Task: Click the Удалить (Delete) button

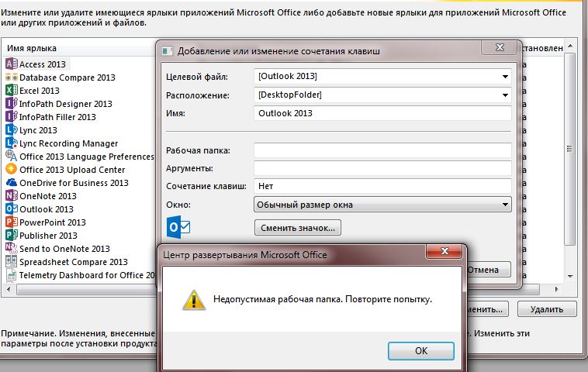Action: [x=547, y=309]
